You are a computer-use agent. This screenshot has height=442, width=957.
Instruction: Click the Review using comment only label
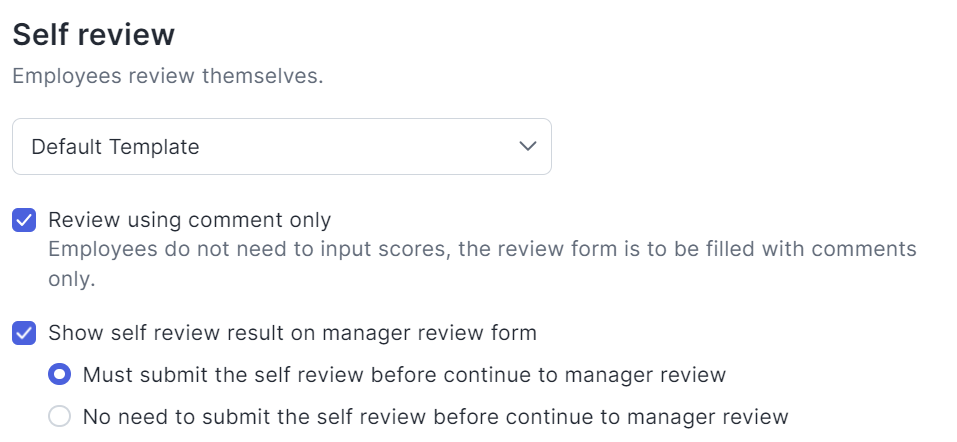[x=189, y=219]
